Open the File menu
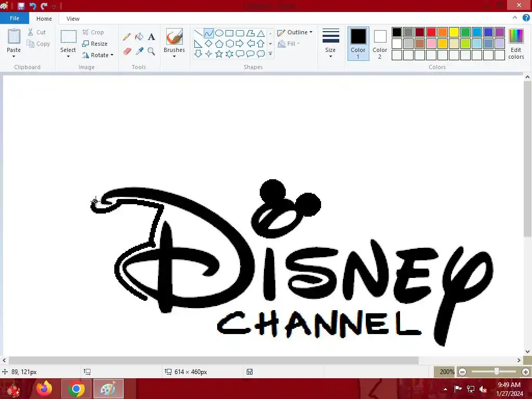The height and width of the screenshot is (399, 532). (x=14, y=18)
